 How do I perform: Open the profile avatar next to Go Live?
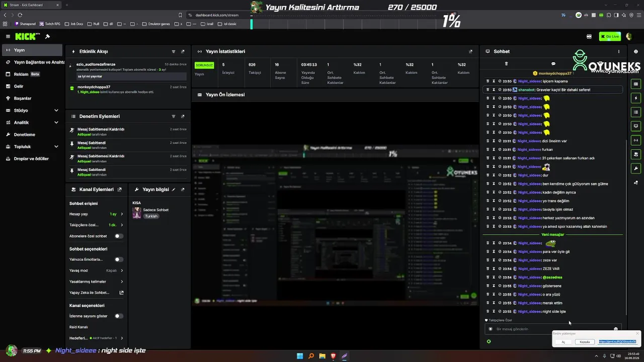[629, 36]
